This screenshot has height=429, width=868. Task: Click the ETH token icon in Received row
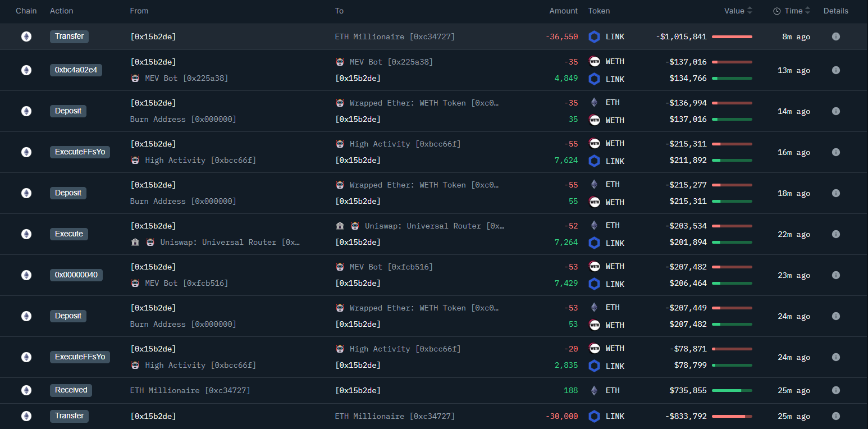pyautogui.click(x=594, y=390)
